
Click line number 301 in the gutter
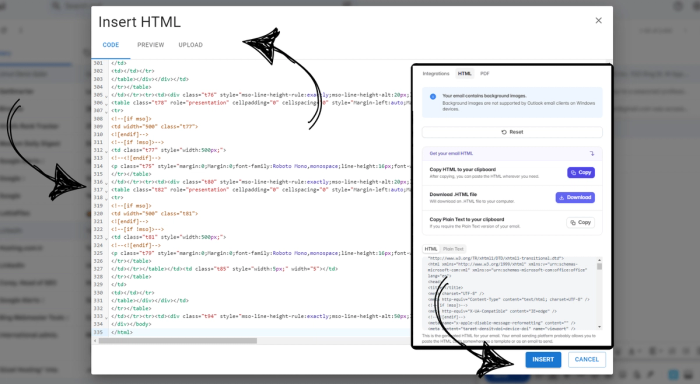tap(98, 63)
